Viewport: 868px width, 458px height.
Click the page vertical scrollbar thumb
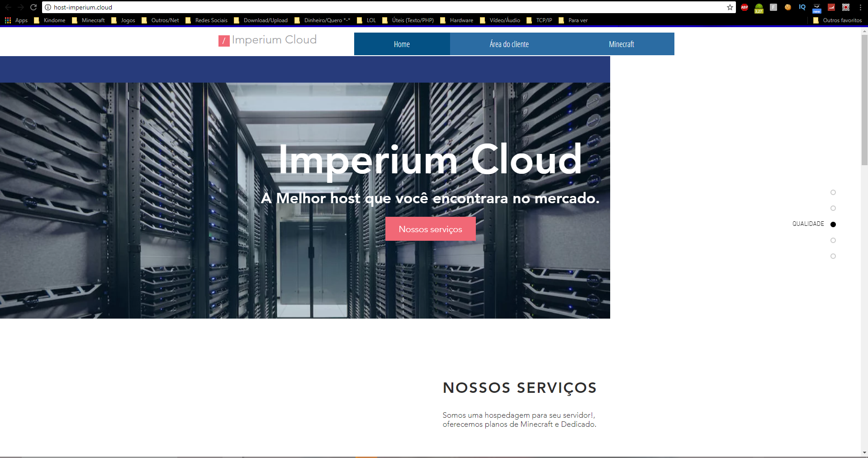[864, 100]
